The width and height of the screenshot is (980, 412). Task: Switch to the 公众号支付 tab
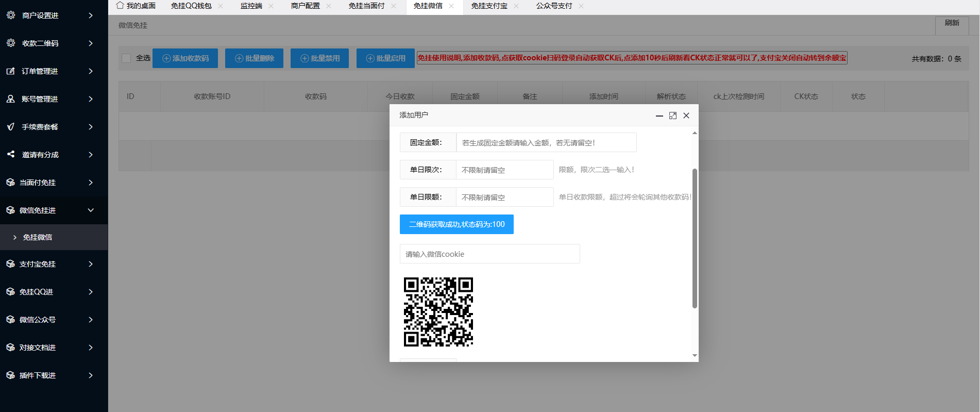[554, 6]
